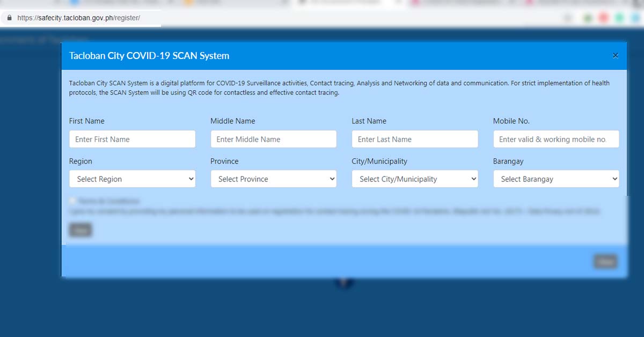Open the Select City/Municipality dropdown
The width and height of the screenshot is (644, 337).
coord(414,179)
